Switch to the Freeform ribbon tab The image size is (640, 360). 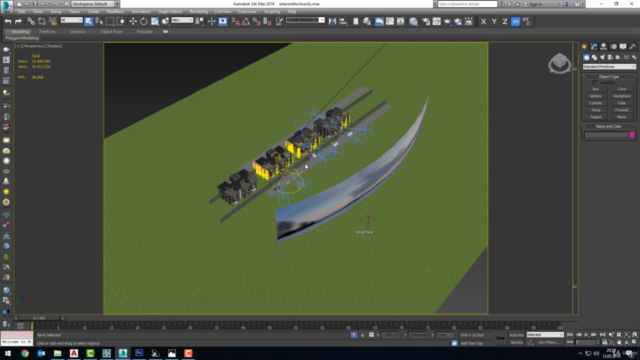(47, 31)
